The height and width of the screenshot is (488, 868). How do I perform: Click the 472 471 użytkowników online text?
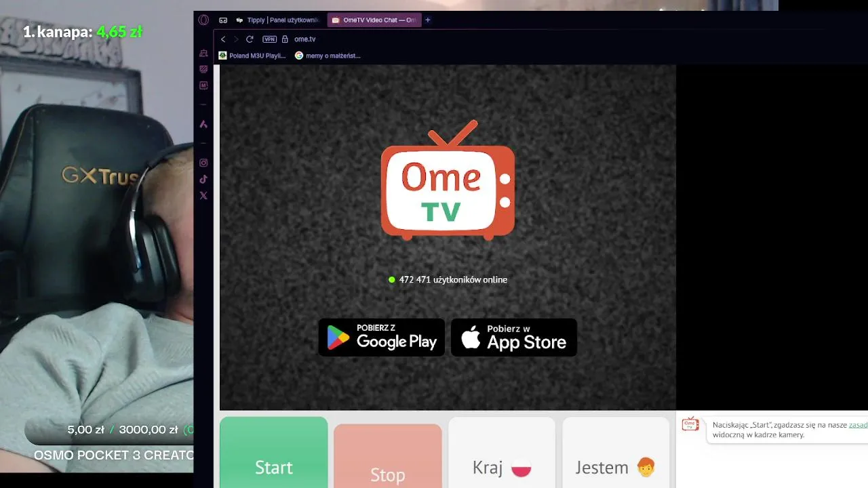tap(453, 279)
